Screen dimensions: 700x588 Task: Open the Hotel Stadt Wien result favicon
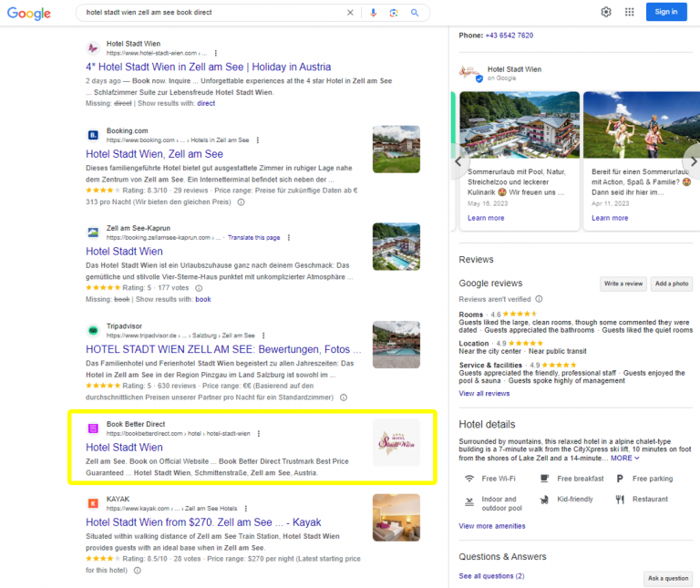(93, 47)
